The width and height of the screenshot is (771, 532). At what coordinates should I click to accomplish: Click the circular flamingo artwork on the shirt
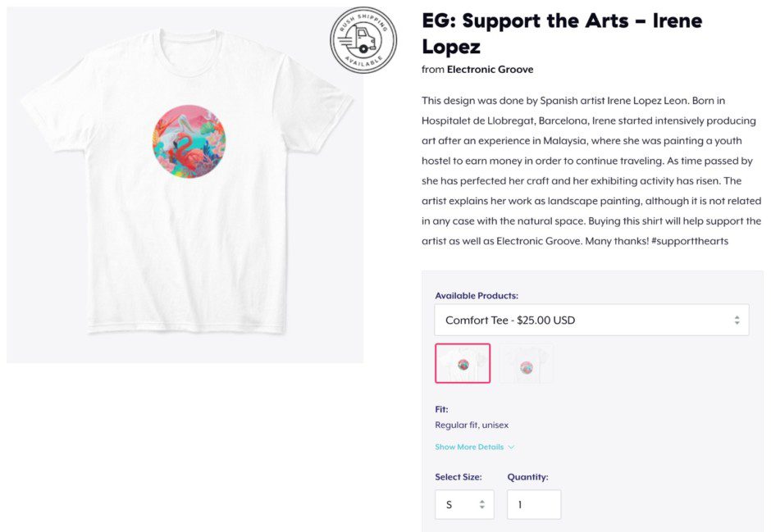[189, 142]
